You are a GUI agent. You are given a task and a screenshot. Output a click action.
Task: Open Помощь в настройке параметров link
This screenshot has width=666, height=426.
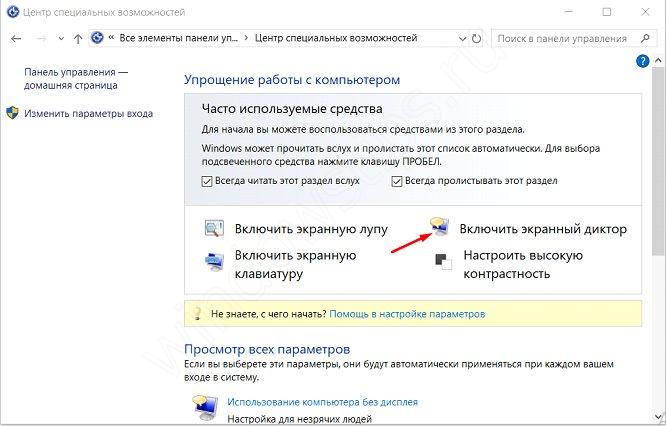pos(407,313)
